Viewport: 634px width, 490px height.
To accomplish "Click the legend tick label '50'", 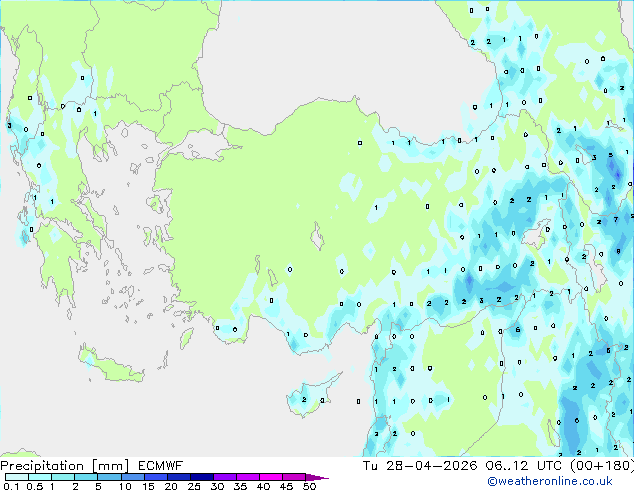I will pyautogui.click(x=309, y=486).
